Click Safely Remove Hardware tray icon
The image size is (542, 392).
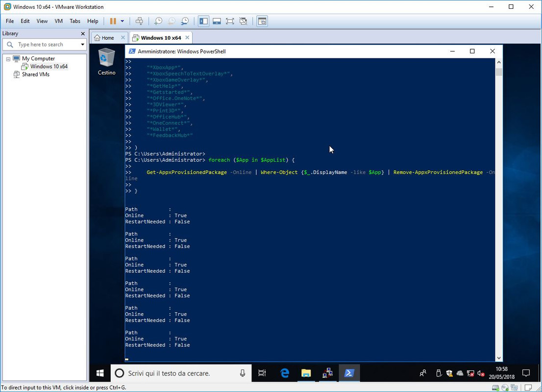click(x=439, y=373)
